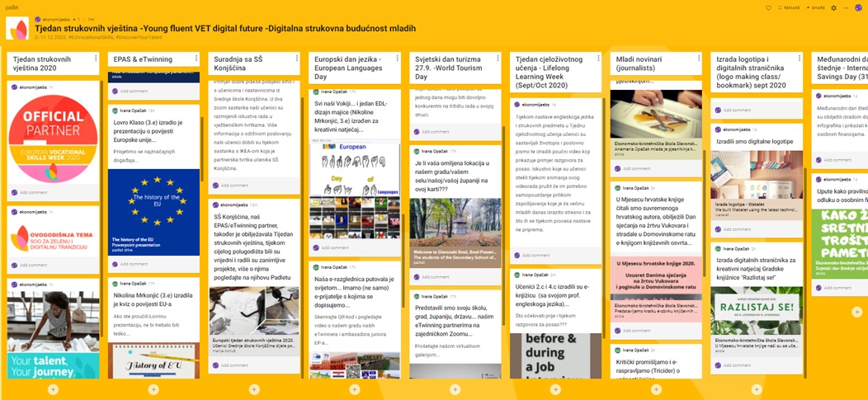Image resolution: width=868 pixels, height=400 pixels.
Task: Click the post heading starting Nikolina Mrkonjić (3.e)
Action: coord(149,300)
